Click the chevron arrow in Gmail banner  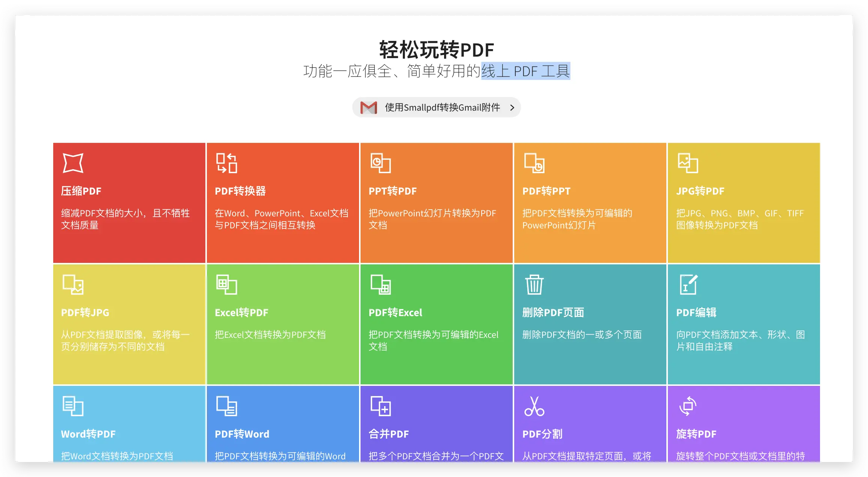click(x=512, y=108)
